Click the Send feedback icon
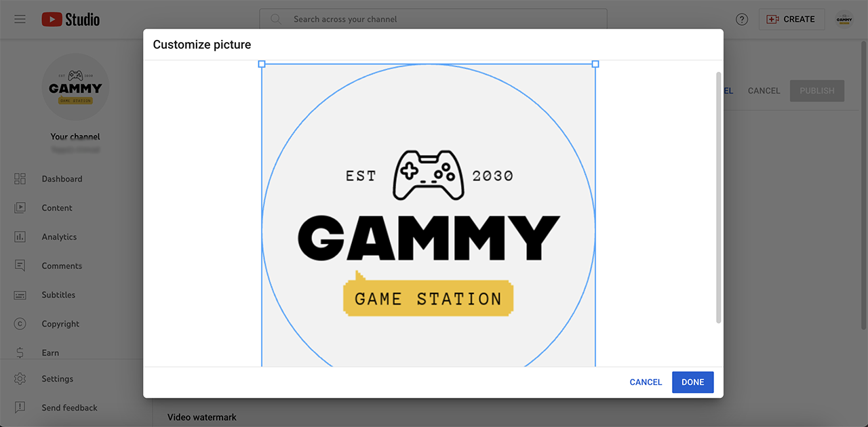The height and width of the screenshot is (427, 868). [20, 408]
